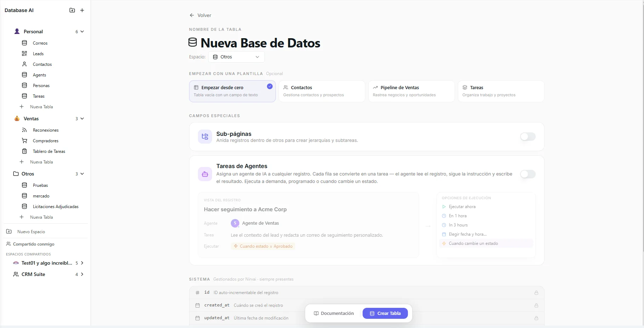Click the updated_at field name

pos(217,318)
